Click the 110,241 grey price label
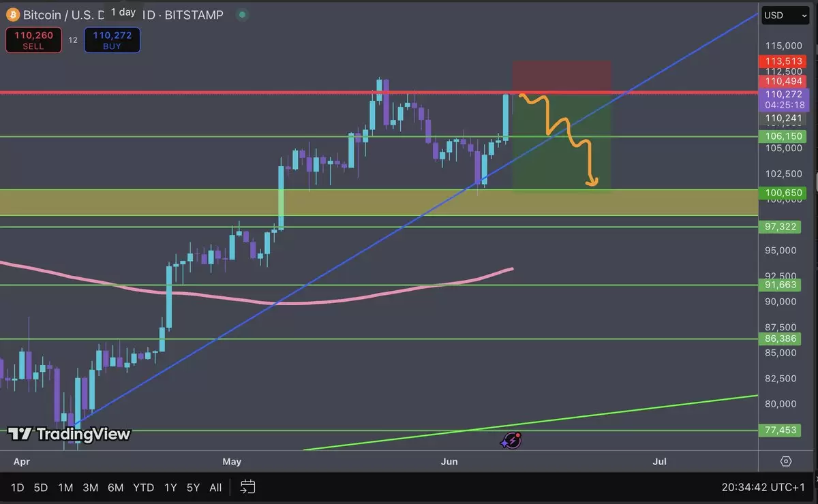The height and width of the screenshot is (504, 818). [784, 117]
